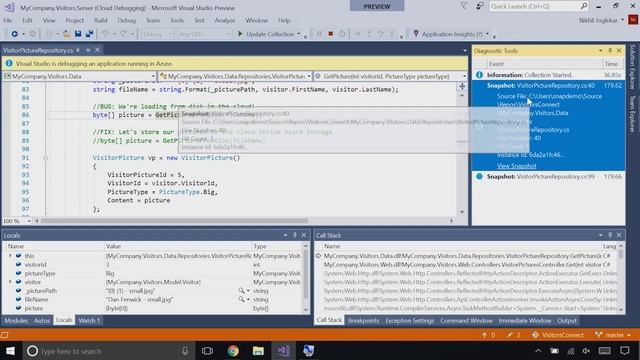This screenshot has height=360, width=640.
Task: Click the Locals panel vertical scrollbar
Action: coord(306,278)
